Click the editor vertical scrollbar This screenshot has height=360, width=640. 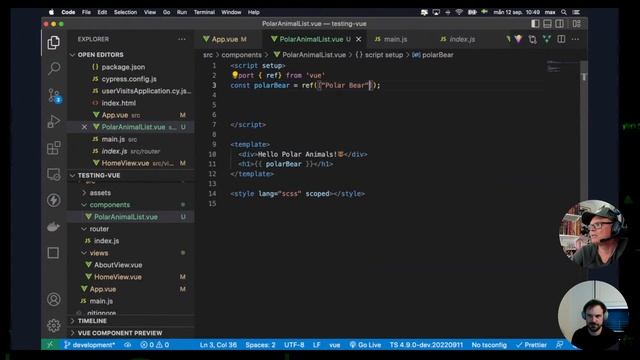click(584, 200)
